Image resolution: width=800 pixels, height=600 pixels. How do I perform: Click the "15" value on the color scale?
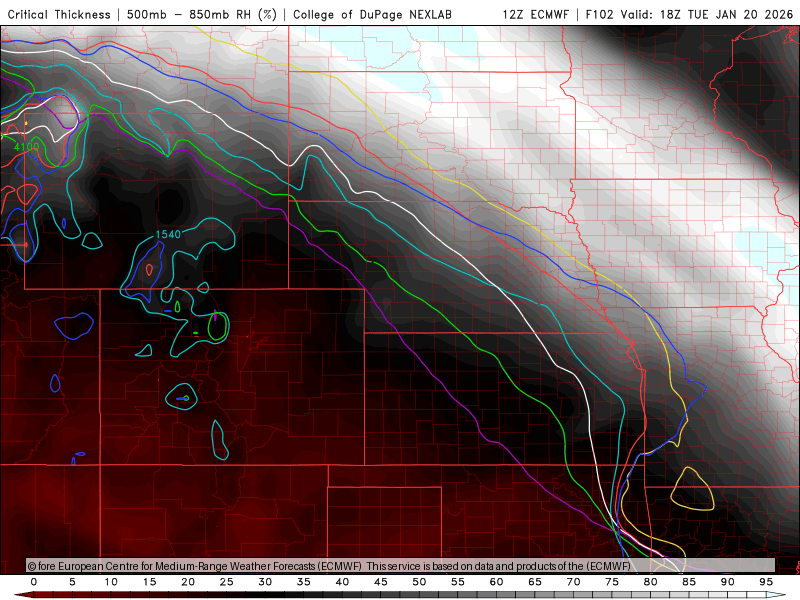point(149,582)
